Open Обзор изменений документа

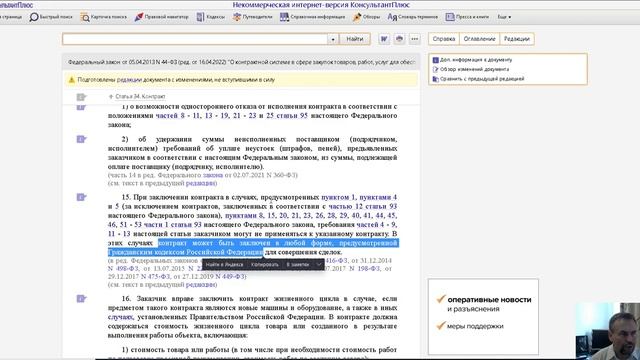tap(471, 69)
